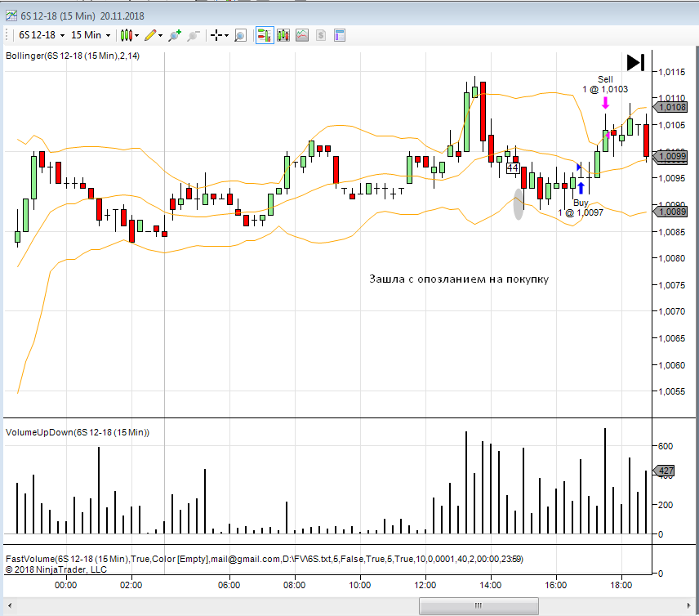
Task: Open the Indicators icon
Action: [302, 35]
